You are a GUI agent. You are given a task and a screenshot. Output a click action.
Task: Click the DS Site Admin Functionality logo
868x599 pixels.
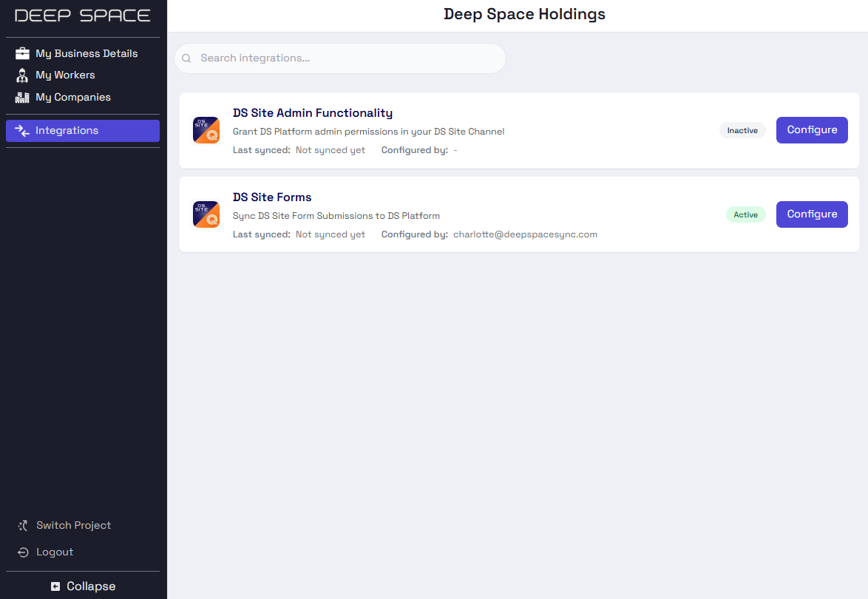pyautogui.click(x=206, y=130)
